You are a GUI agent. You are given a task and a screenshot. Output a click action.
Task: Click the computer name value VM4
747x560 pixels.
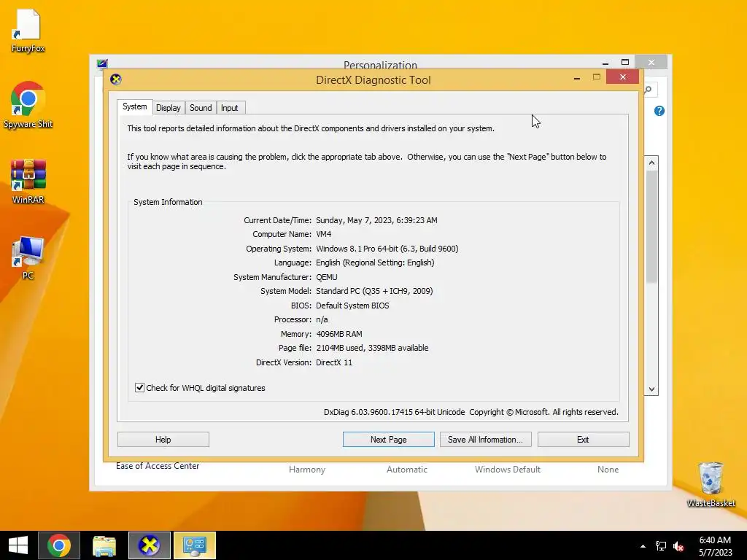[x=323, y=234]
